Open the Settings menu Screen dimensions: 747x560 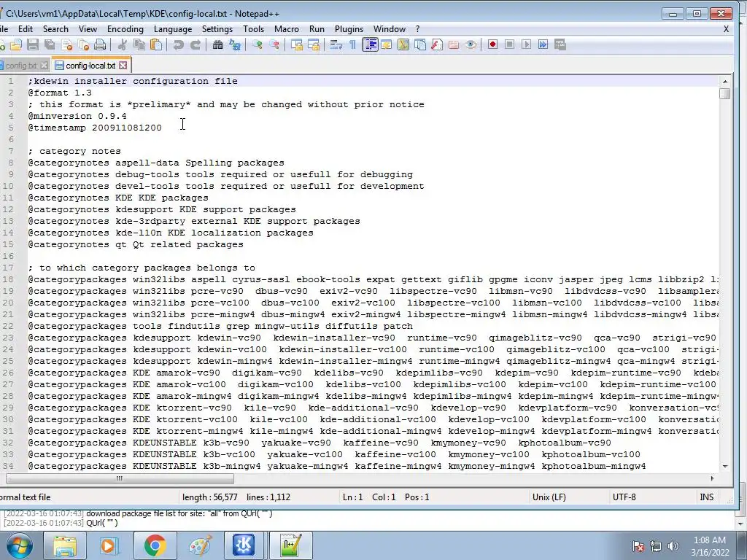(217, 29)
